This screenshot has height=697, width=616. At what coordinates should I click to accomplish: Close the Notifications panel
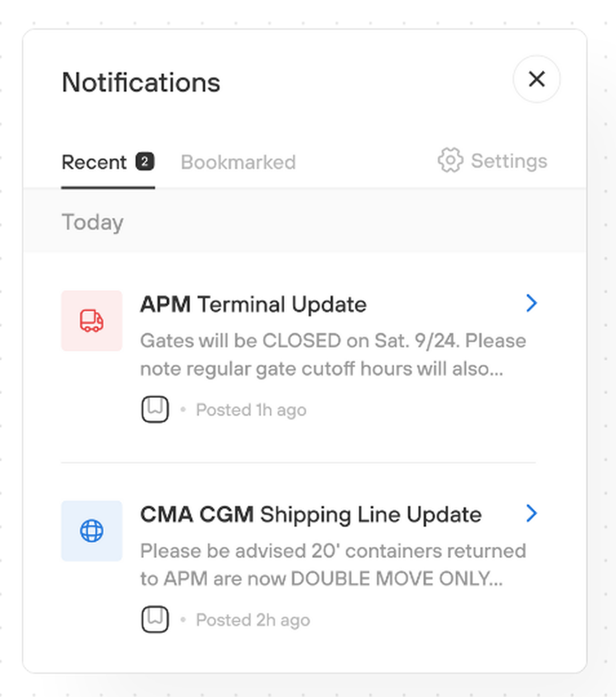point(537,79)
